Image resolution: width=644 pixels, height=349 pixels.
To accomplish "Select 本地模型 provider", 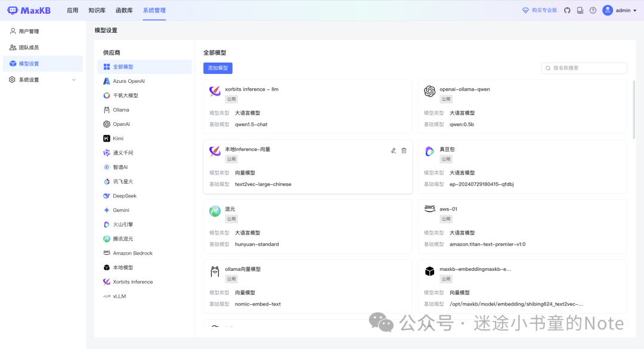I will pyautogui.click(x=144, y=268).
